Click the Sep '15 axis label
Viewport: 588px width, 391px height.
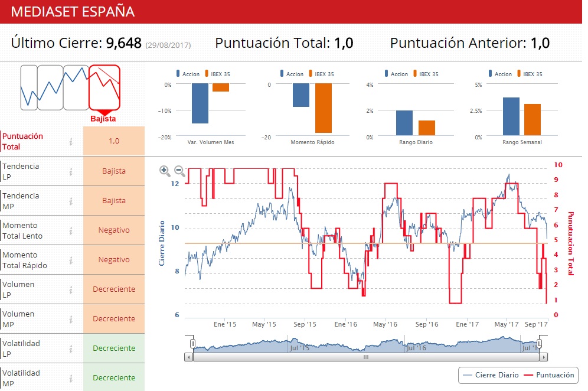[305, 324]
